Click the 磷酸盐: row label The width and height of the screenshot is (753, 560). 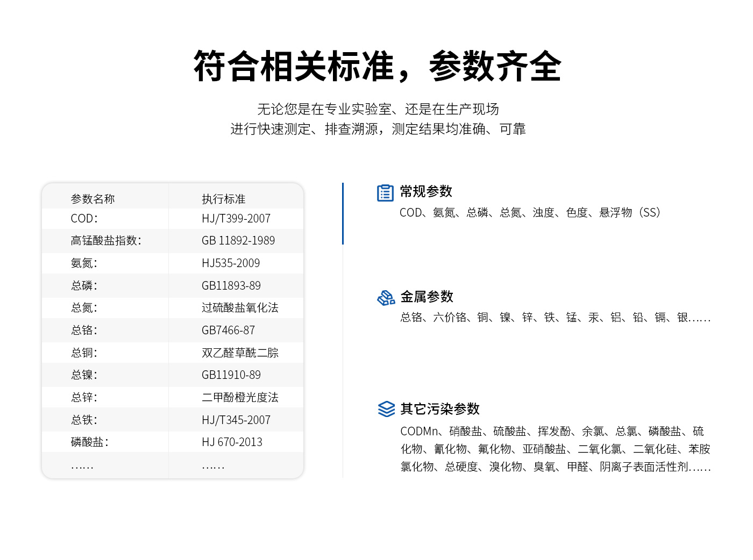90,442
